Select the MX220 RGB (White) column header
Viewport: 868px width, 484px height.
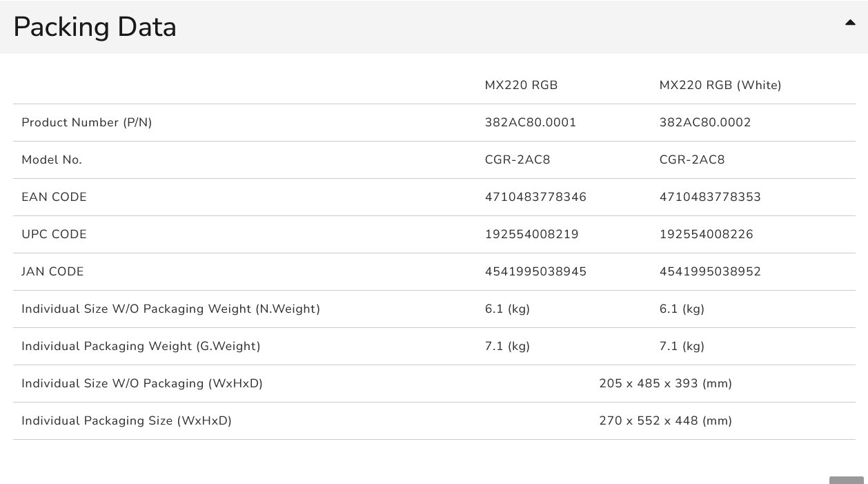(x=720, y=86)
